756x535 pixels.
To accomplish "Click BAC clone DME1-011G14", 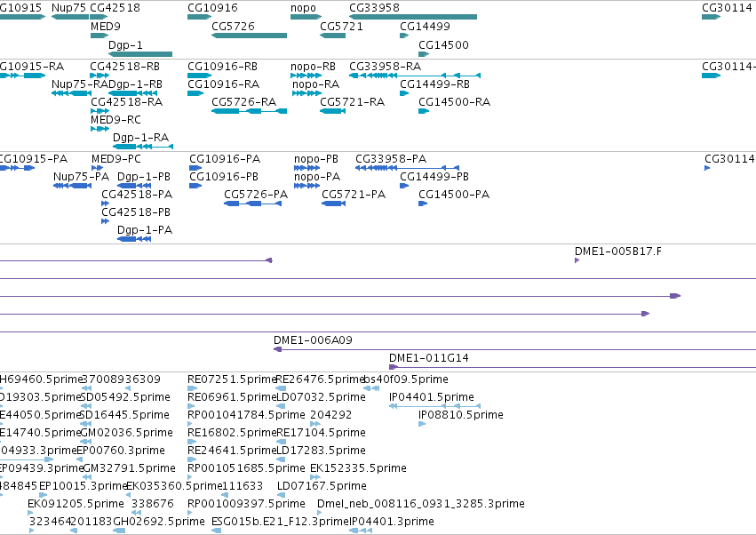I will [x=428, y=358].
